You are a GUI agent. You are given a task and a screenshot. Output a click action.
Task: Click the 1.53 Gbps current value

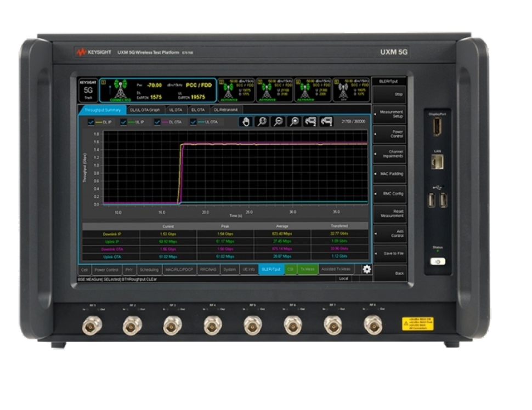tap(168, 234)
